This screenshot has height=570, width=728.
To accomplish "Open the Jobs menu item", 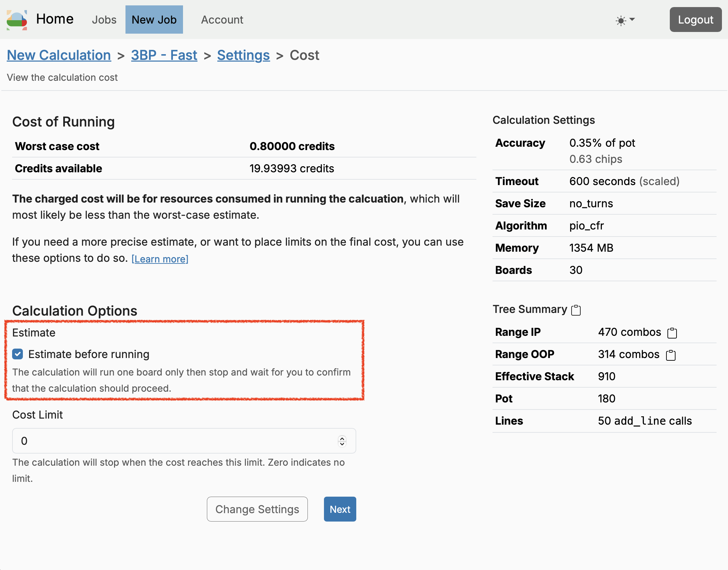I will [x=104, y=20].
